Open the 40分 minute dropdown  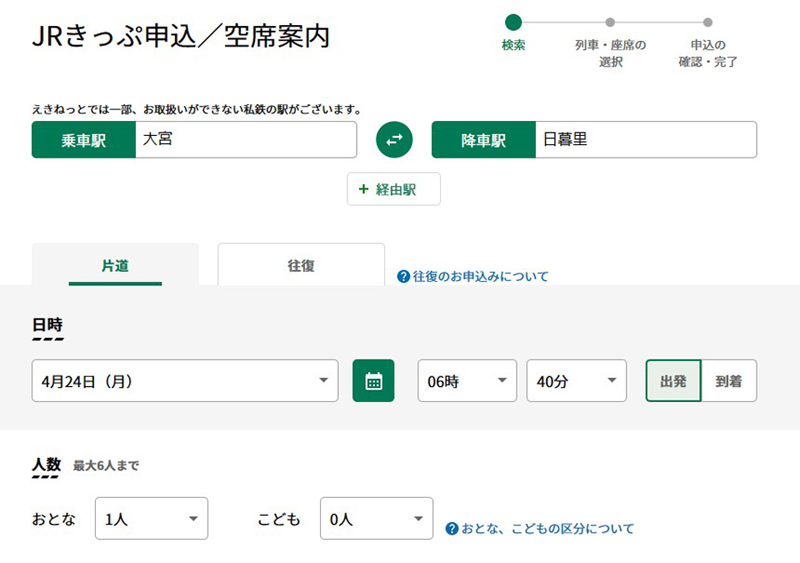point(577,381)
